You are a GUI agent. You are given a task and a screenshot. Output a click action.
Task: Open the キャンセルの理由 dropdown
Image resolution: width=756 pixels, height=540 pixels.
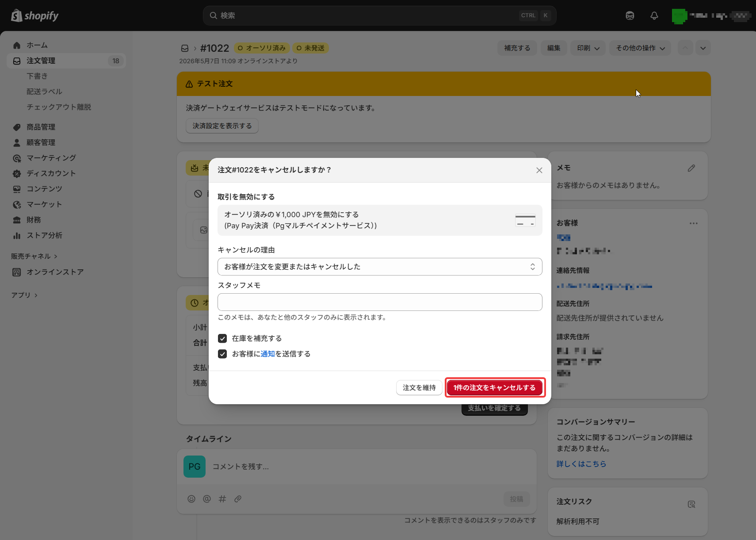[x=380, y=267]
